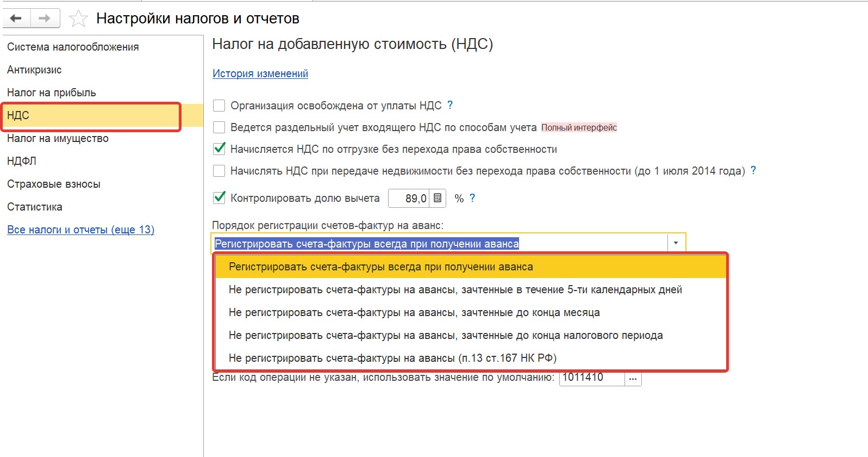
Task: Add page to favorites with the star icon
Action: [78, 18]
